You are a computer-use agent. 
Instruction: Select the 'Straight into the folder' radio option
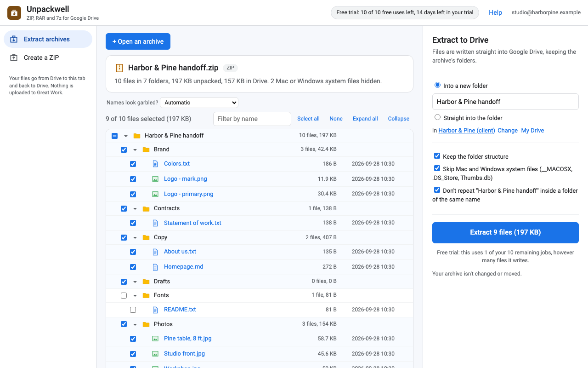point(437,117)
